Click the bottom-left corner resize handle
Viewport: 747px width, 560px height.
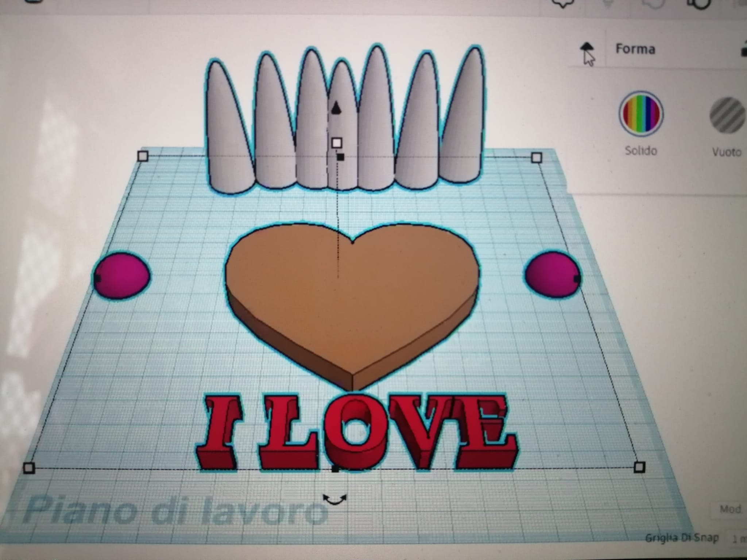pyautogui.click(x=29, y=468)
